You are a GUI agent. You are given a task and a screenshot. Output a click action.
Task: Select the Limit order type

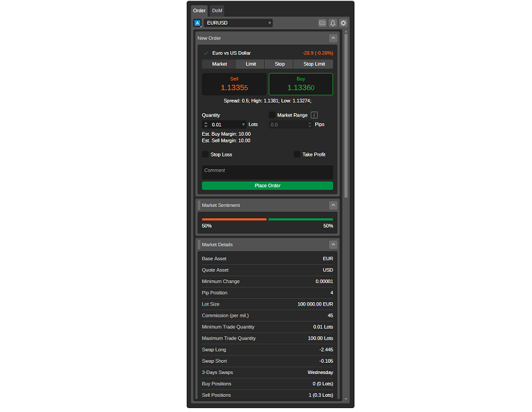[251, 64]
